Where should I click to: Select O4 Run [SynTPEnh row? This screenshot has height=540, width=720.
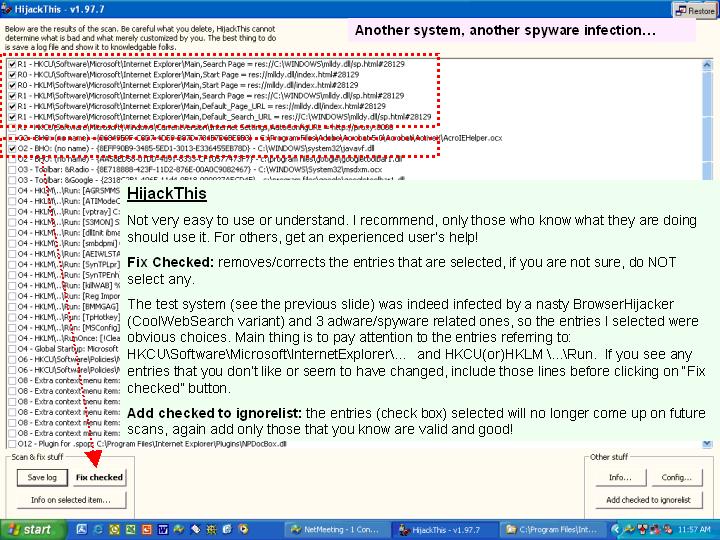coord(64,276)
